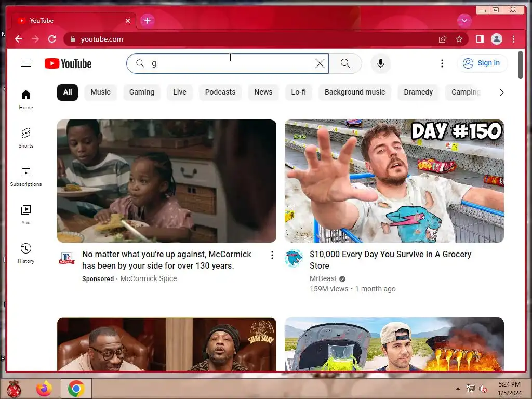Open the MrBeast Day #150 thumbnail

(394, 181)
